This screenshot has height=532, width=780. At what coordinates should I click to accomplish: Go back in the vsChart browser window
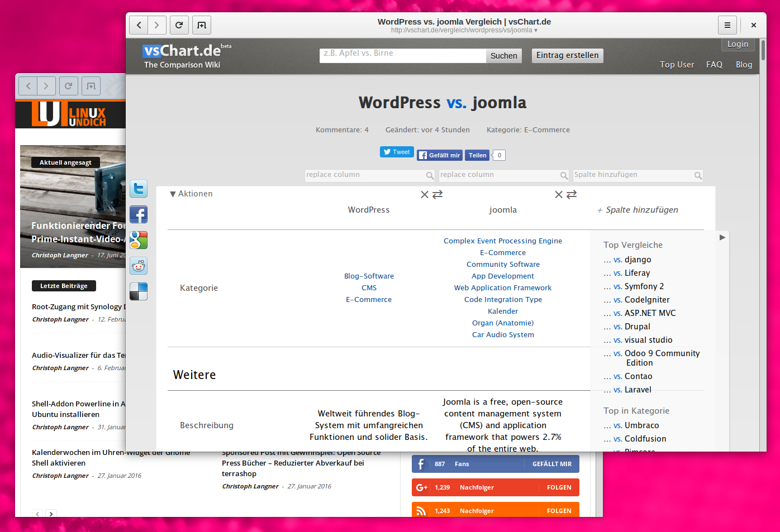(x=139, y=25)
